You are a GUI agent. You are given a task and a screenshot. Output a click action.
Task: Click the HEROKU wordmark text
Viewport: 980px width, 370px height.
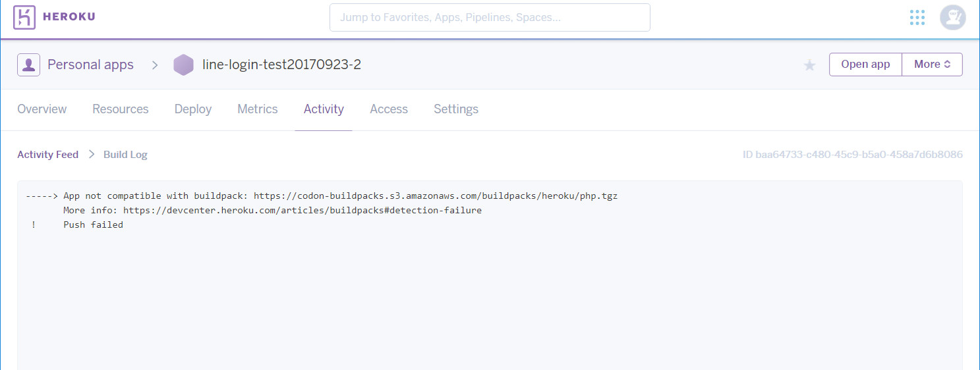coord(69,17)
